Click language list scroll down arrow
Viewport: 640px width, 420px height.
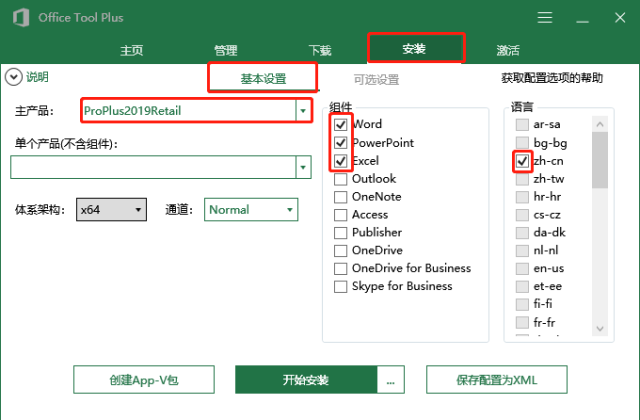tap(600, 329)
